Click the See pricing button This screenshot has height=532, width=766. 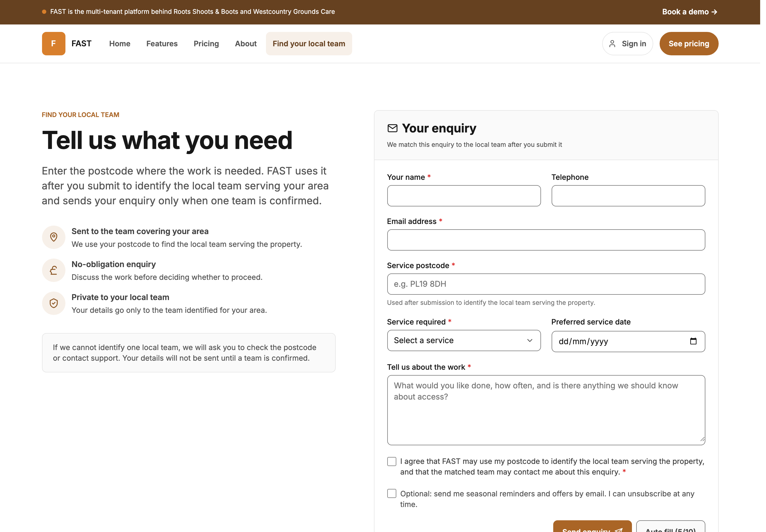tap(689, 44)
